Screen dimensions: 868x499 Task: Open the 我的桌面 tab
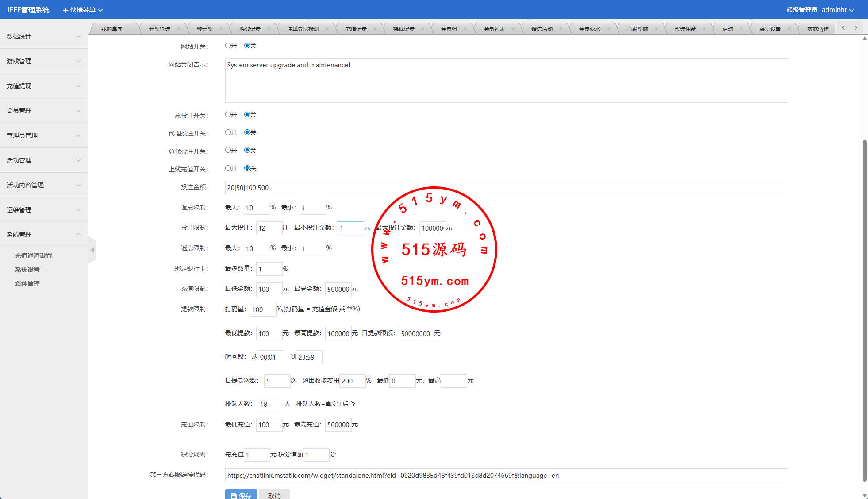111,29
